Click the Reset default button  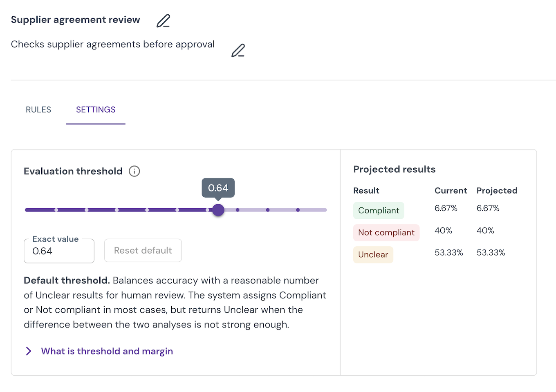point(143,250)
